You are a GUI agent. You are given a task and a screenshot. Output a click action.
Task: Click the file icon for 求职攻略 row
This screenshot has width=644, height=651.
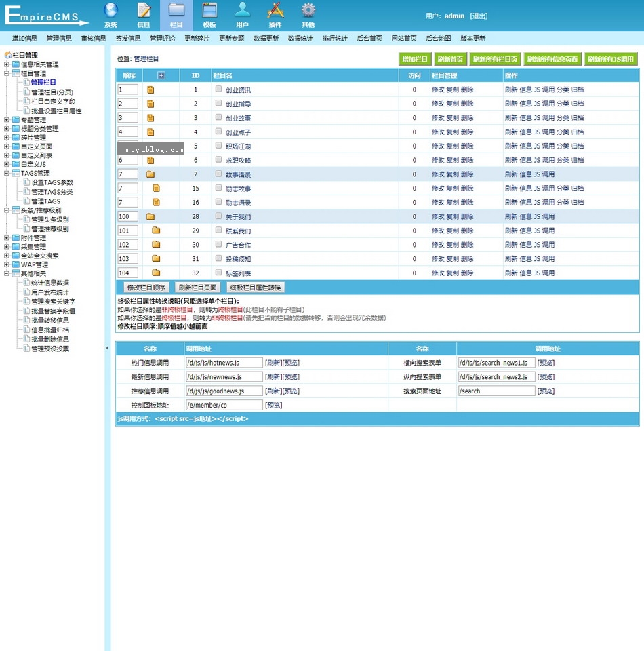pyautogui.click(x=150, y=160)
